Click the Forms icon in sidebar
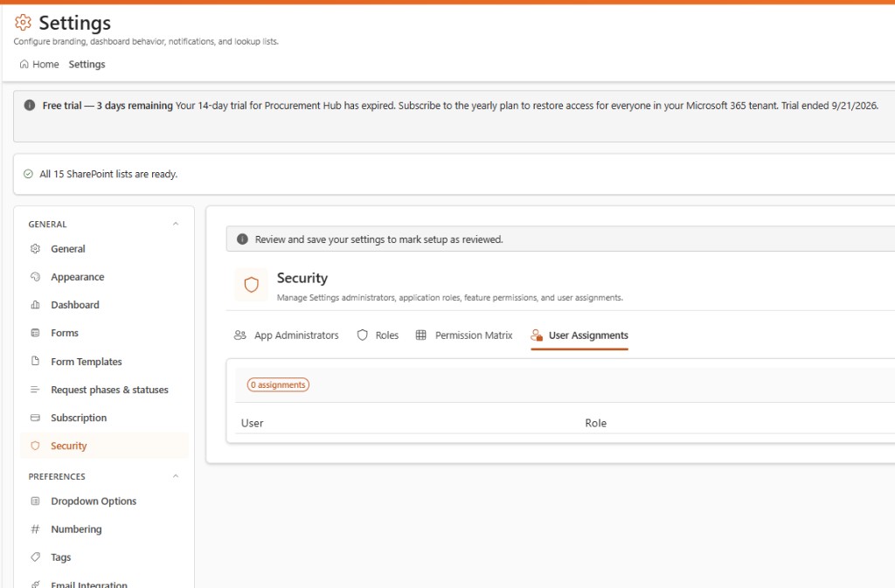Image resolution: width=895 pixels, height=588 pixels. click(35, 333)
